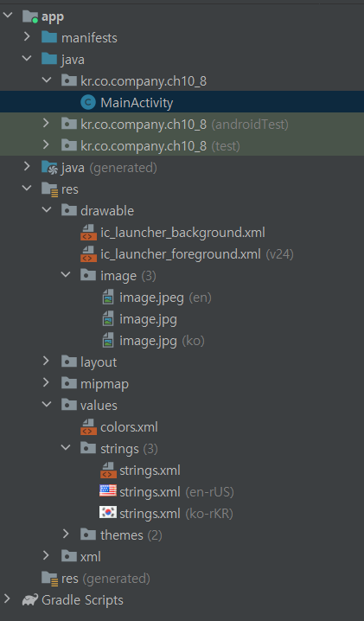
Task: Click the drawable folder icon
Action: (69, 210)
